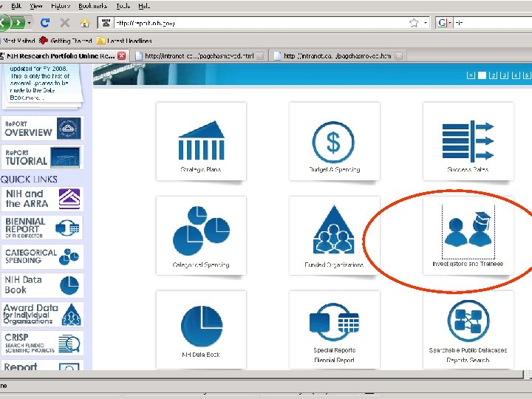
Task: Open the View menu
Action: (x=36, y=6)
